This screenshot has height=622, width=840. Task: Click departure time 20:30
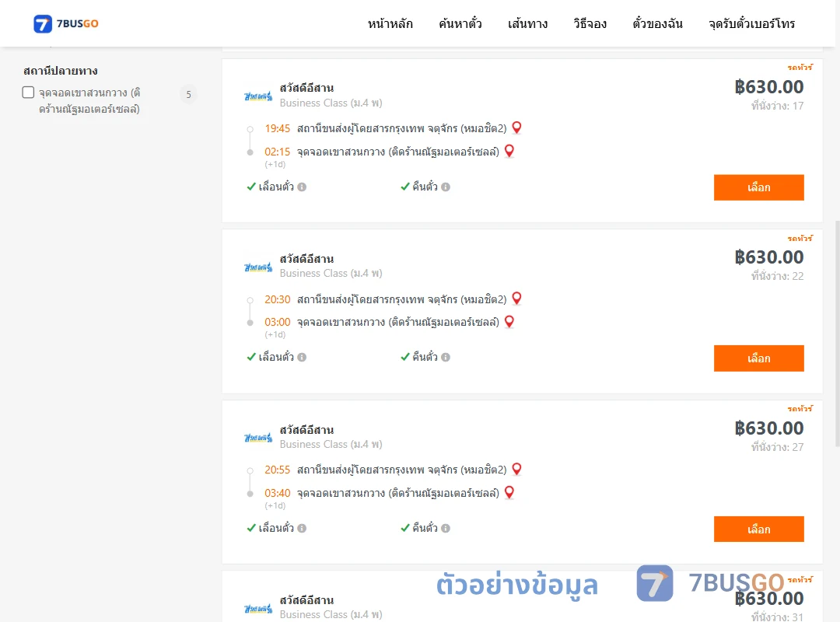point(277,299)
